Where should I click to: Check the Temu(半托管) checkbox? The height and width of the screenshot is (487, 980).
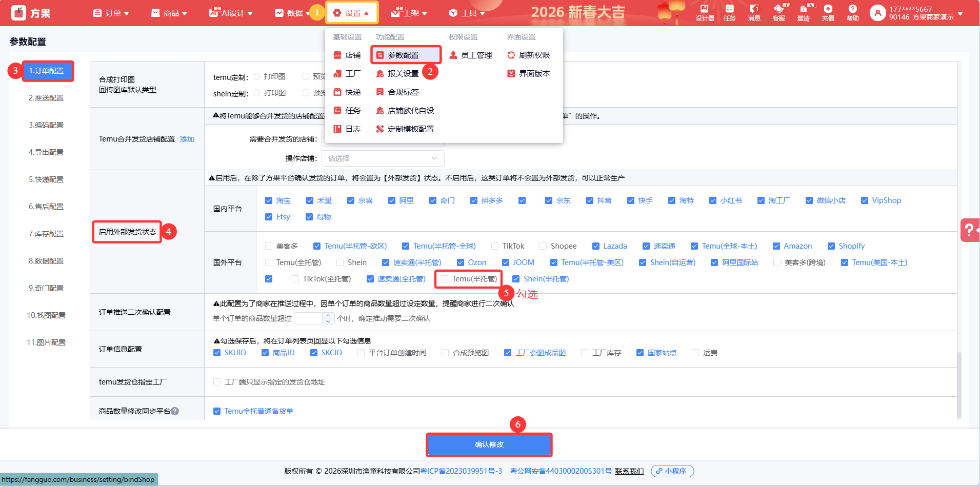[x=445, y=279]
